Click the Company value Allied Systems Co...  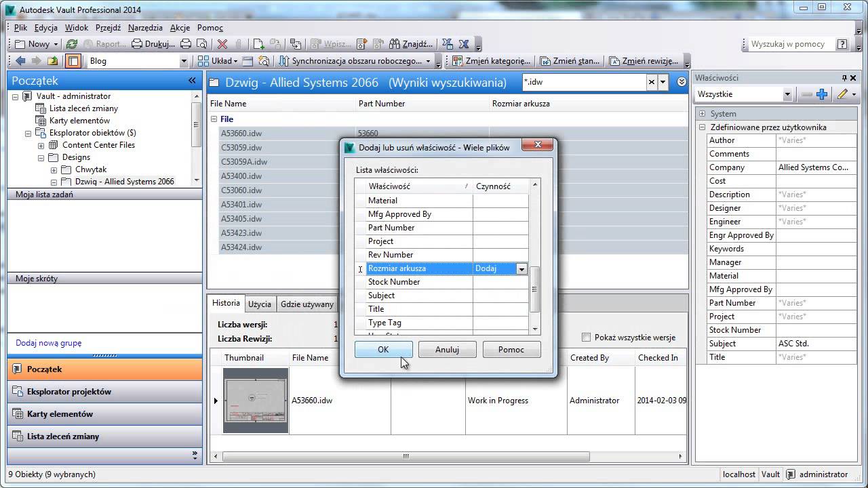tap(817, 167)
